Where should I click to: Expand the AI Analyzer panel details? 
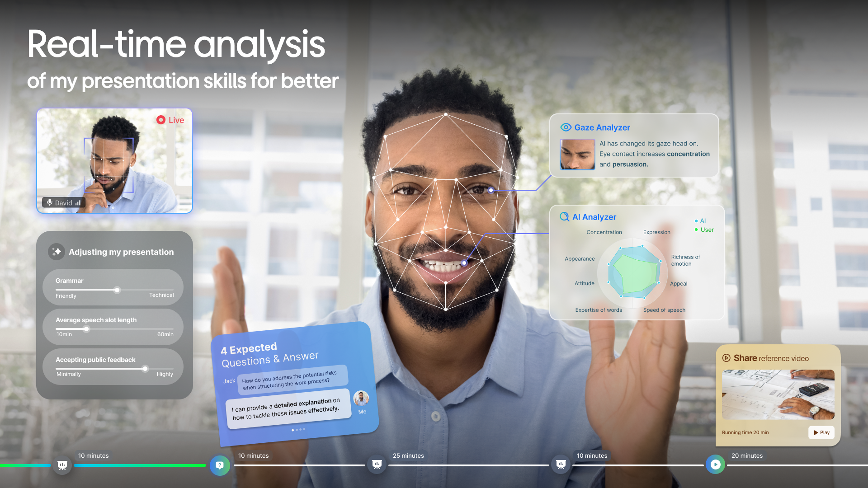click(x=588, y=216)
